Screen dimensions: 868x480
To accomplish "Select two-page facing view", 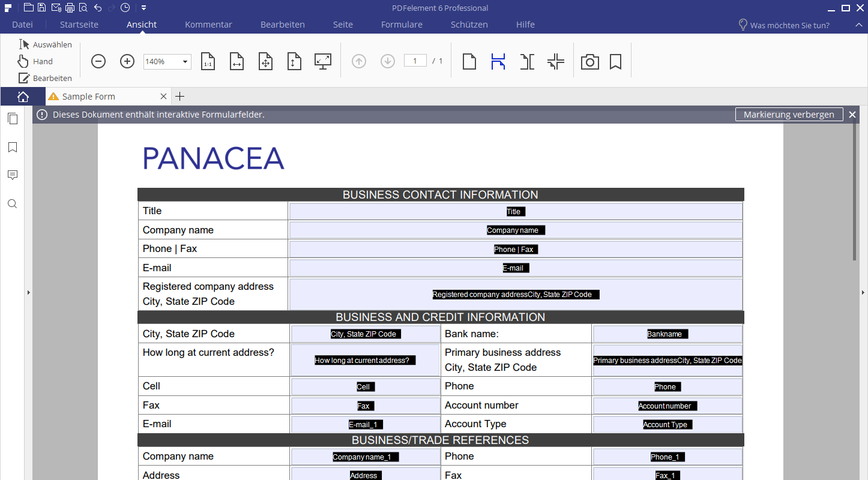I will click(x=527, y=61).
